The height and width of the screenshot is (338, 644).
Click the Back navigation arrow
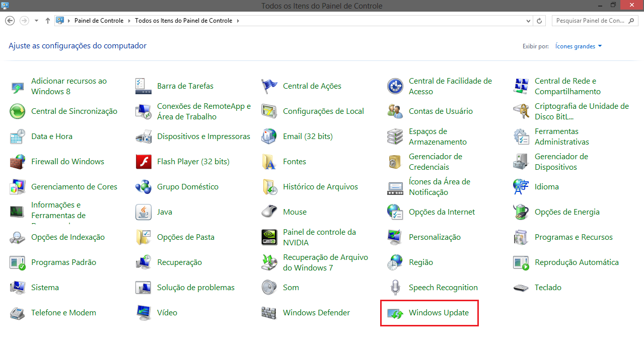point(10,21)
